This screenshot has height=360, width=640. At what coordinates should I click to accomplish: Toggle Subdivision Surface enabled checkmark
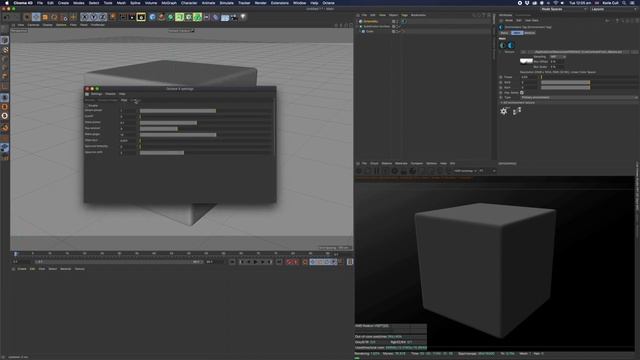pyautogui.click(x=399, y=27)
